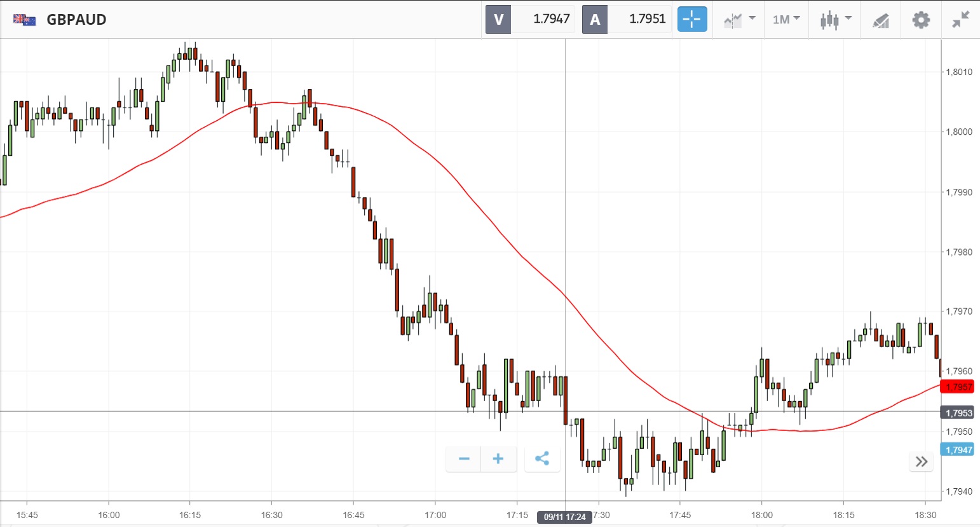This screenshot has height=527, width=980.
Task: Expand the 1M timeframe dropdown
Action: 786,20
